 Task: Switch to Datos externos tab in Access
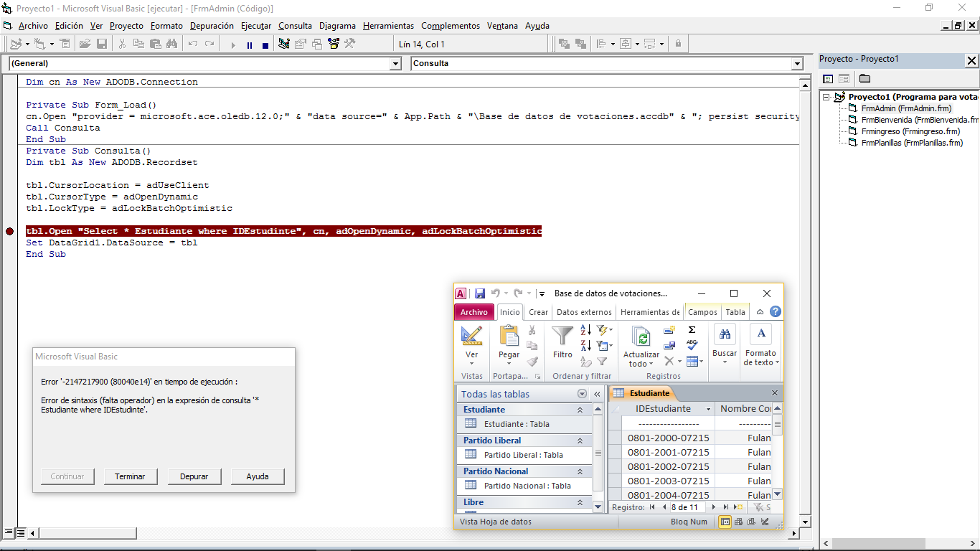pos(584,312)
